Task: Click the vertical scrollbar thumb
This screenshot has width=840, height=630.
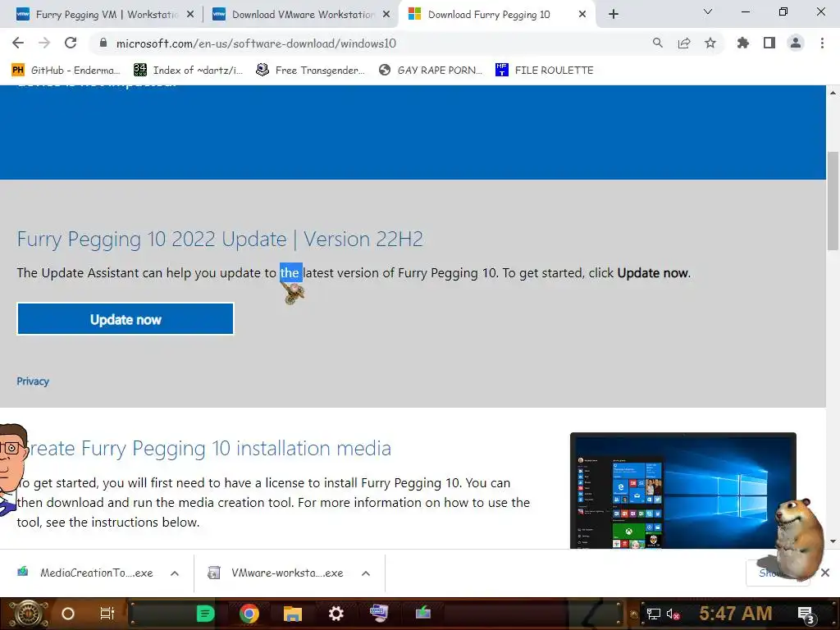Action: click(833, 201)
